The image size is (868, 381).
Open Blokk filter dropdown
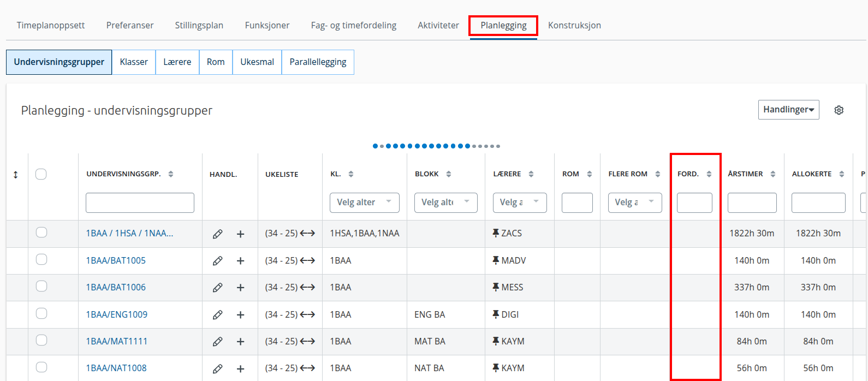pyautogui.click(x=445, y=203)
